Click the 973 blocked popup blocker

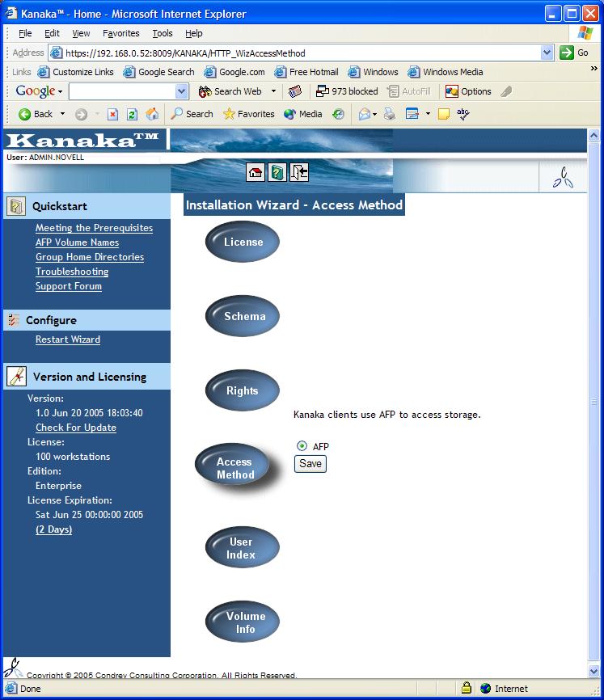click(x=347, y=91)
